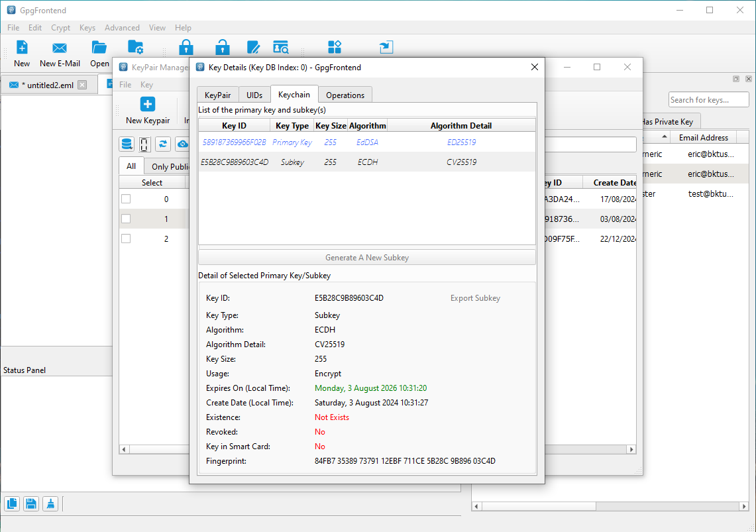Click the folder with gear toolbar icon
The image size is (756, 532).
click(x=135, y=47)
